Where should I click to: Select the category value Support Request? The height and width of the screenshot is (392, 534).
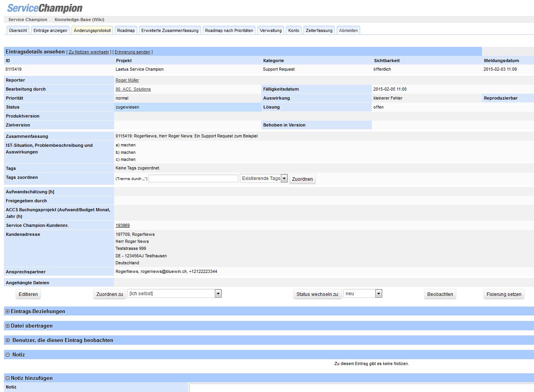(279, 69)
